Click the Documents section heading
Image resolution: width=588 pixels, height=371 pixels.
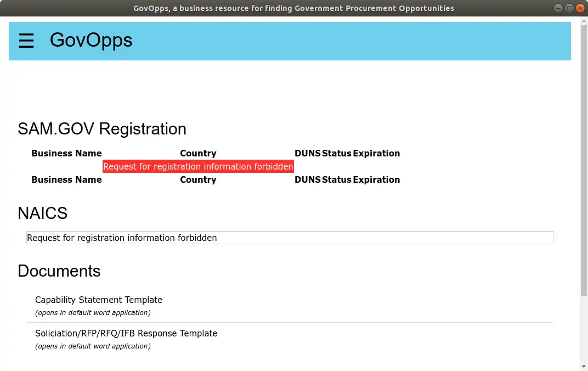[59, 271]
